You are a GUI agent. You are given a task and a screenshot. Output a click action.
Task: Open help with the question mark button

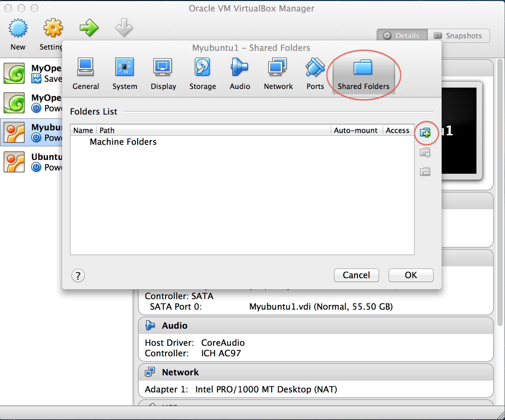click(x=78, y=276)
